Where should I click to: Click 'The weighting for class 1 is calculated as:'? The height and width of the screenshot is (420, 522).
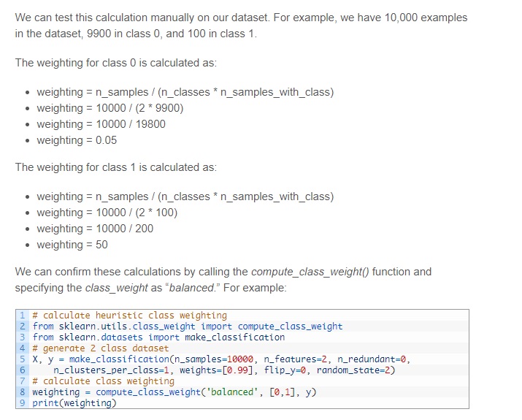(116, 167)
